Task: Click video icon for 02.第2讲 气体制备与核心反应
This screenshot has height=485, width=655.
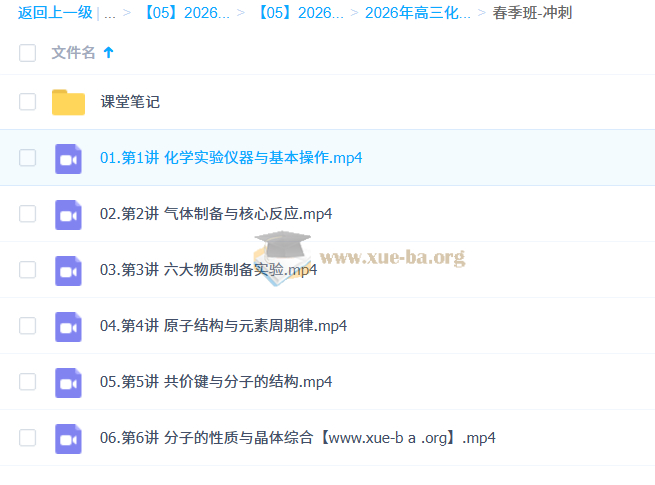Action: tap(68, 214)
